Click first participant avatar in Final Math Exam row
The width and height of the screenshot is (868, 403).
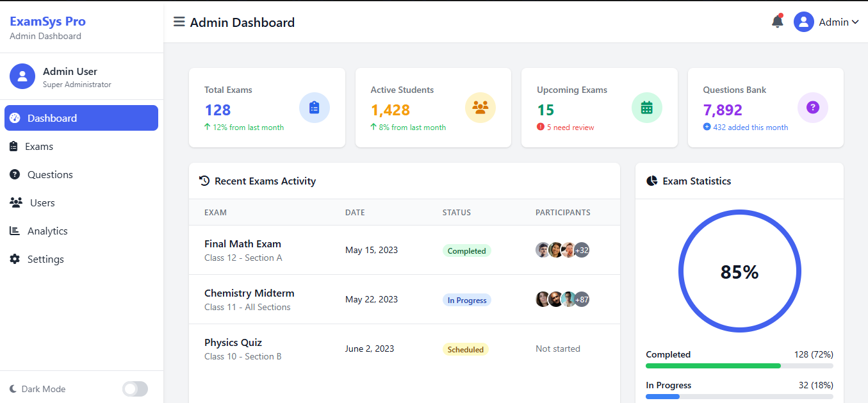[x=543, y=250]
